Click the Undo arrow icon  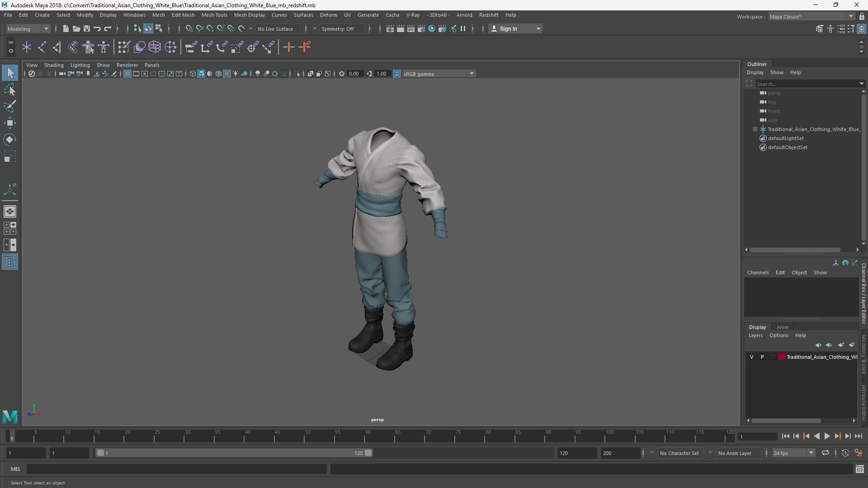tap(97, 28)
